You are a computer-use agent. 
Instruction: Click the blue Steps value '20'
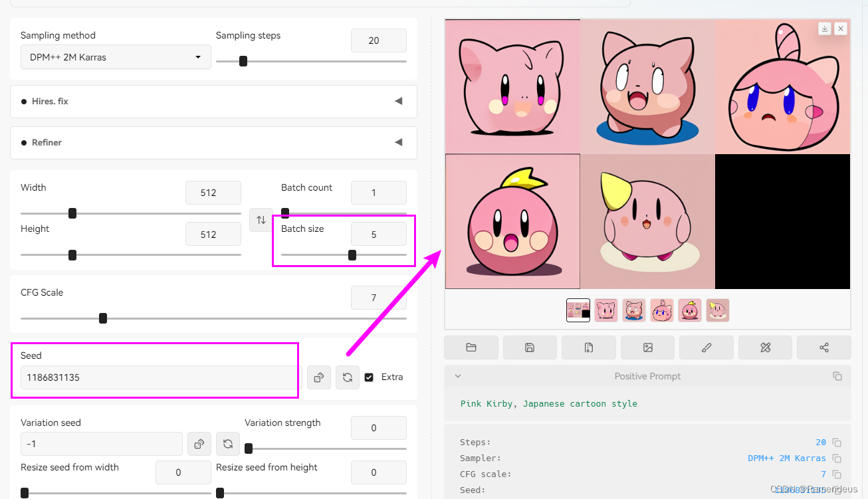pyautogui.click(x=821, y=443)
